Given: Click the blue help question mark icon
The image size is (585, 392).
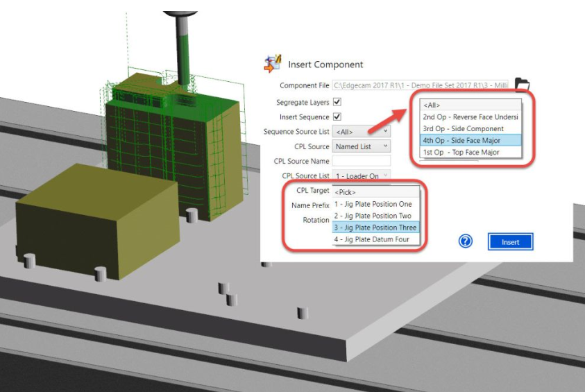Looking at the screenshot, I should point(466,241).
